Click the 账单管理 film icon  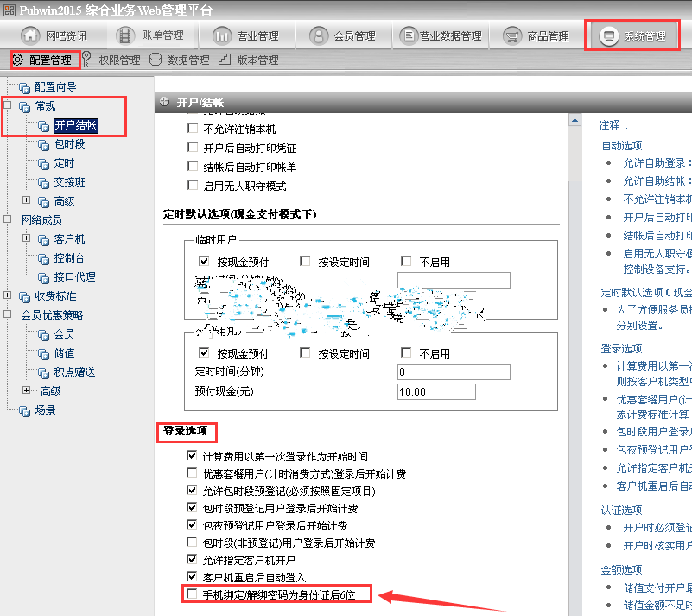[x=126, y=36]
